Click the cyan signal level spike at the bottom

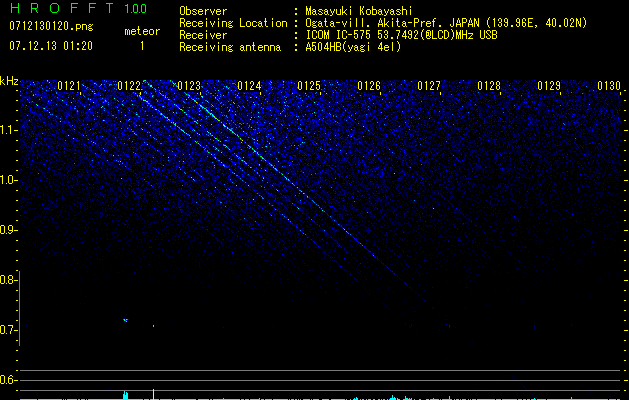(126, 395)
